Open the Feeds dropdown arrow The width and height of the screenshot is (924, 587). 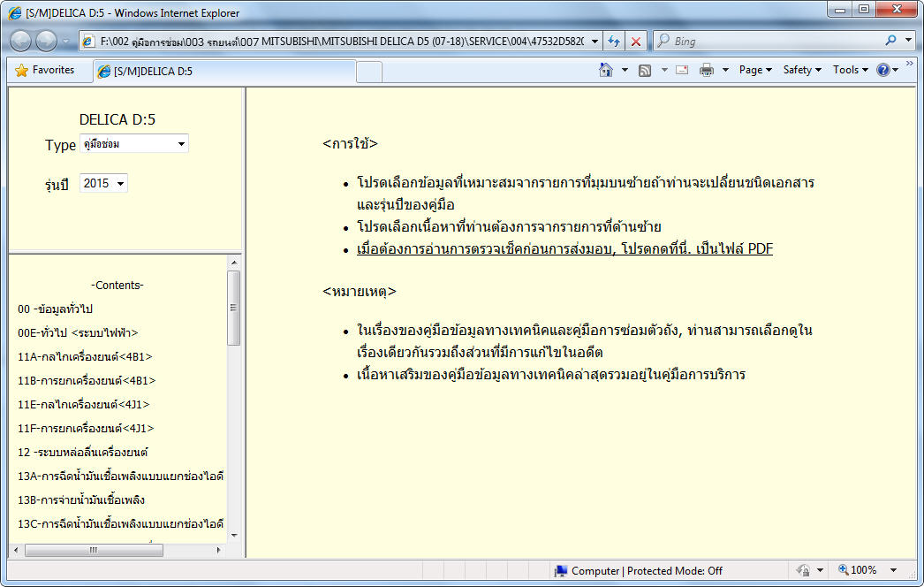[x=664, y=70]
